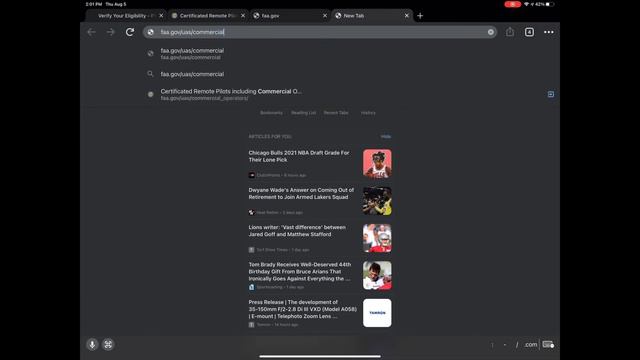Tap the Dwyane Wade article thumbnail
The image size is (640, 360).
coord(377,201)
